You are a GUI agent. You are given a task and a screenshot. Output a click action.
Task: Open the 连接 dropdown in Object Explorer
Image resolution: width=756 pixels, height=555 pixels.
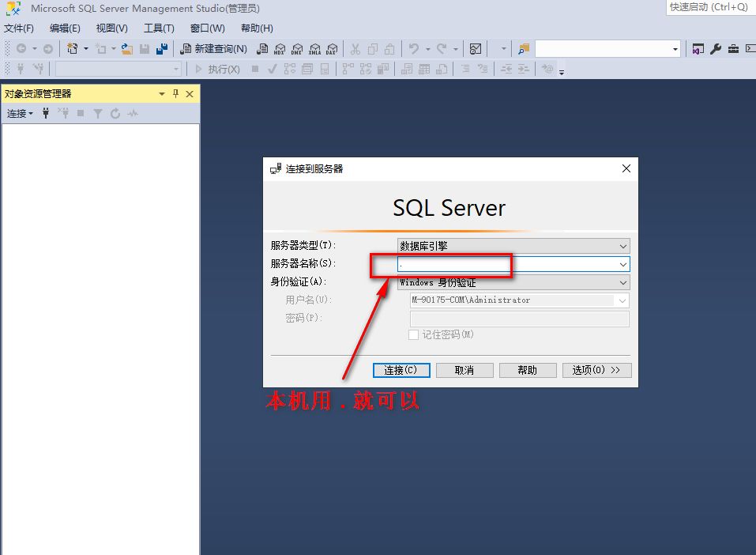[x=20, y=113]
